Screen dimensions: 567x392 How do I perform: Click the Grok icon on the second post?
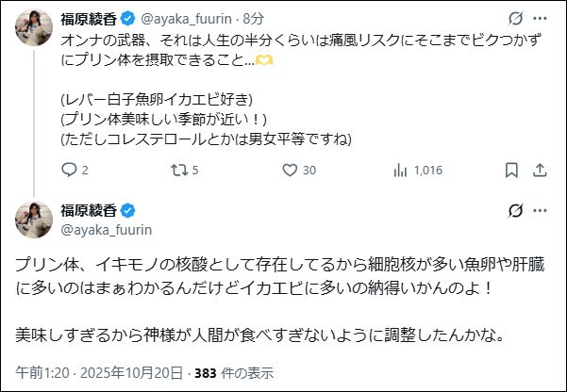coord(516,209)
